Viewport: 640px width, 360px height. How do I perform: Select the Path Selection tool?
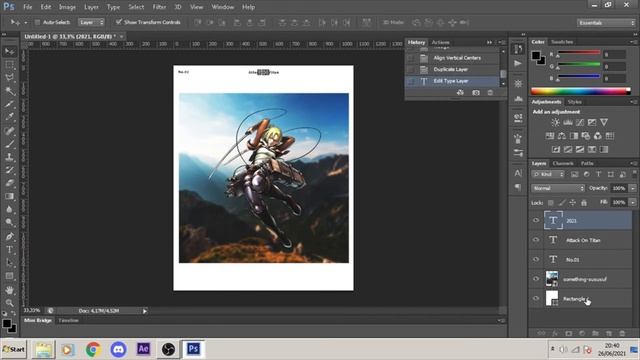point(9,263)
